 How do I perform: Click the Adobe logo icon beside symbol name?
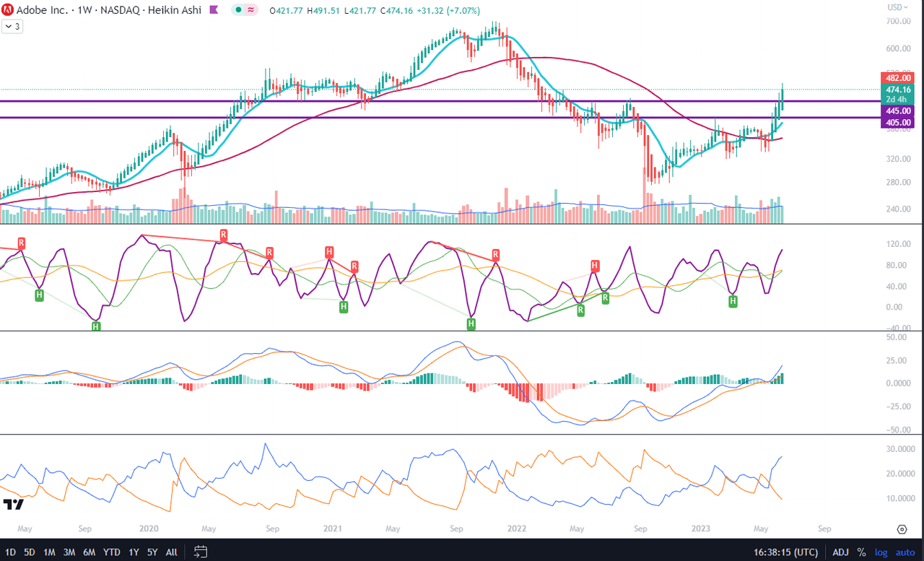coord(8,10)
